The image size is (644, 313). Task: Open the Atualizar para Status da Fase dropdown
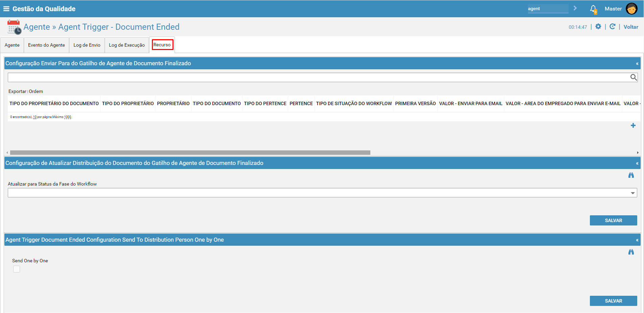[322, 193]
